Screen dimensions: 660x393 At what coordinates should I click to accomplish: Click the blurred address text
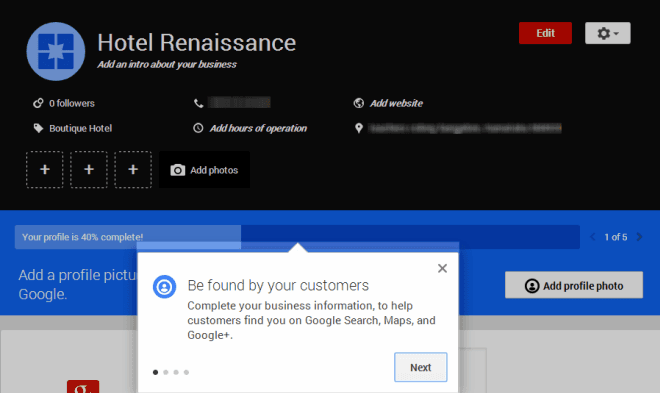tap(465, 128)
